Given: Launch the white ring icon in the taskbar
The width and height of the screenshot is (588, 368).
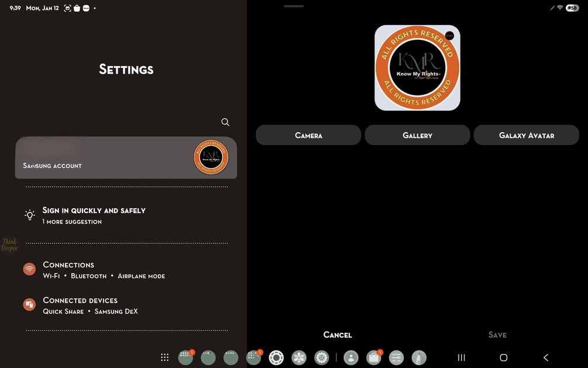Looking at the screenshot, I should 276,357.
